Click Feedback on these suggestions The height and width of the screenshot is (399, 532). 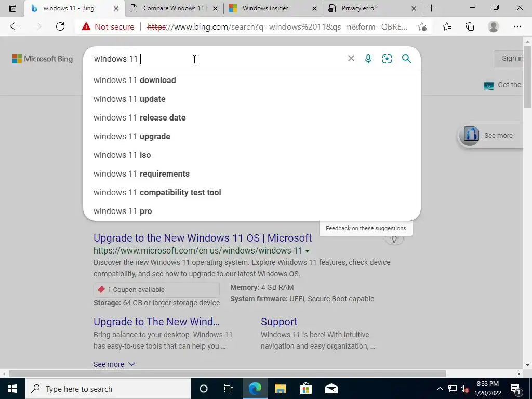point(366,229)
